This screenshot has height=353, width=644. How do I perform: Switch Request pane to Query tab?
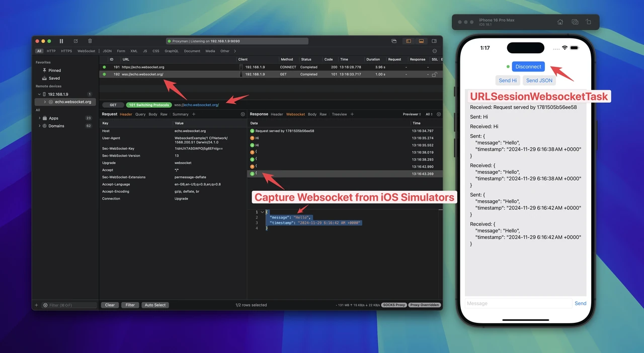(140, 114)
